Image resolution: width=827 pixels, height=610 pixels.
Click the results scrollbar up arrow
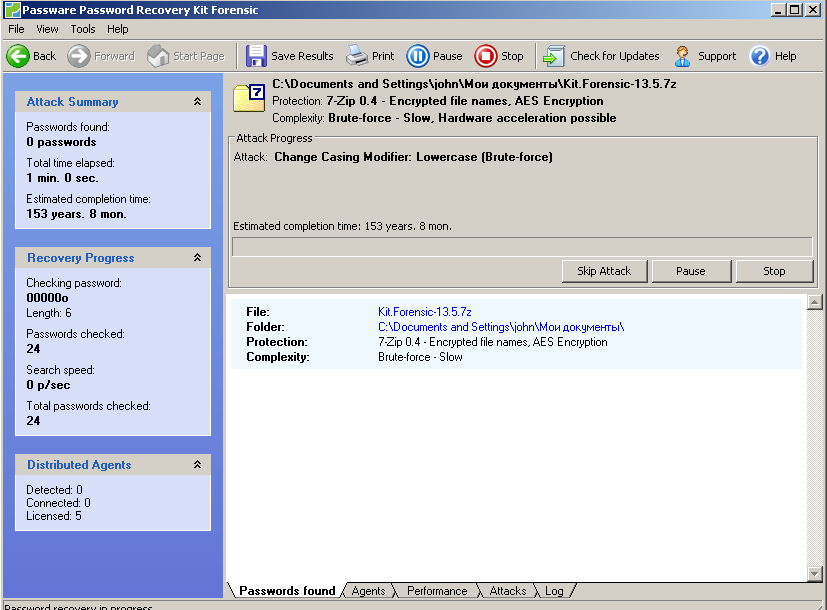[814, 302]
